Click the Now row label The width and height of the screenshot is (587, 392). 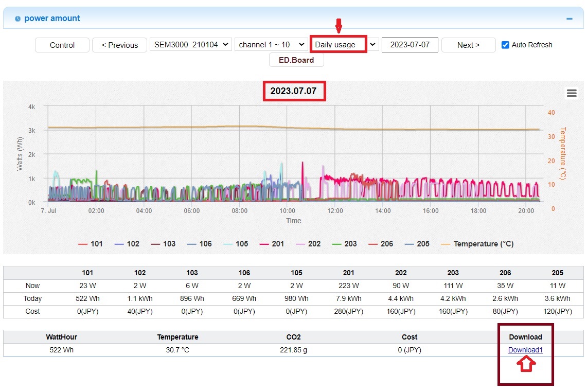[x=32, y=286]
